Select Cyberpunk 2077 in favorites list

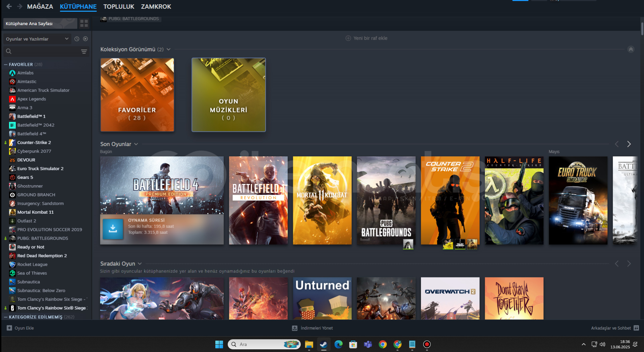34,151
